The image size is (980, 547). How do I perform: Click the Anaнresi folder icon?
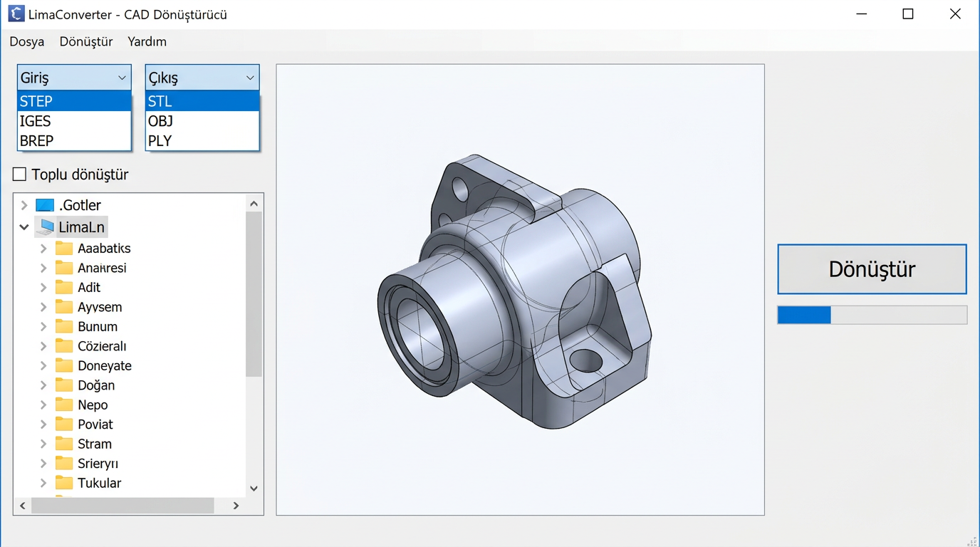[65, 268]
